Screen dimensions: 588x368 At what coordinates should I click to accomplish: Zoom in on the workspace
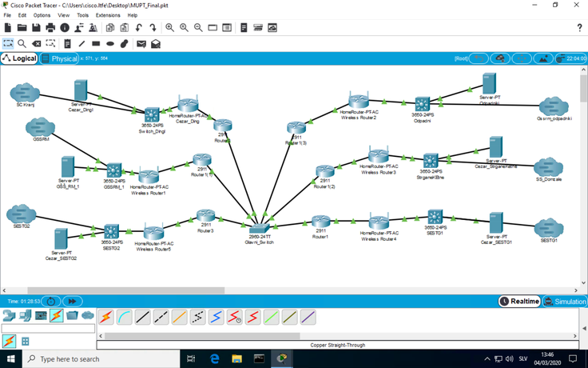[x=170, y=28]
